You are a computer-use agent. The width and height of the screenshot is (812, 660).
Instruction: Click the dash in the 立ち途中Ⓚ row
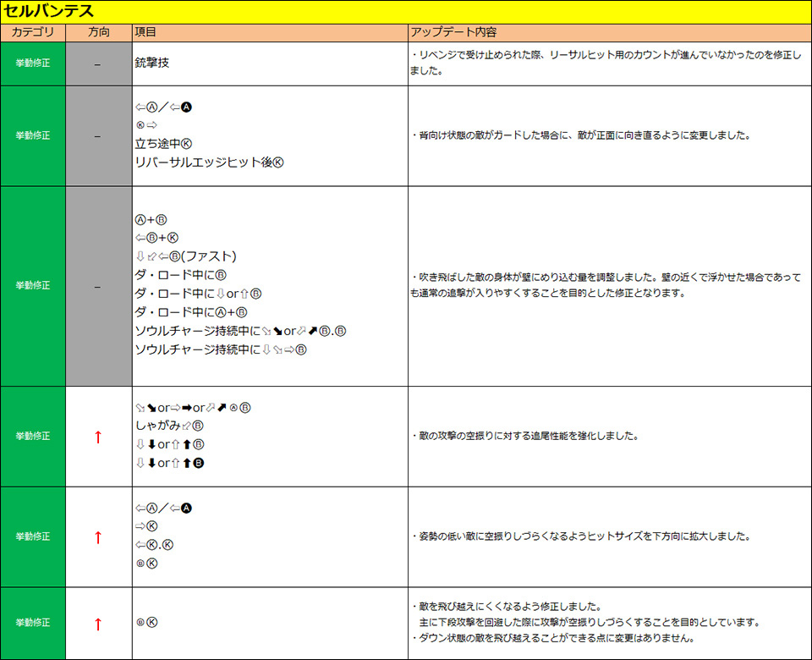point(98,135)
